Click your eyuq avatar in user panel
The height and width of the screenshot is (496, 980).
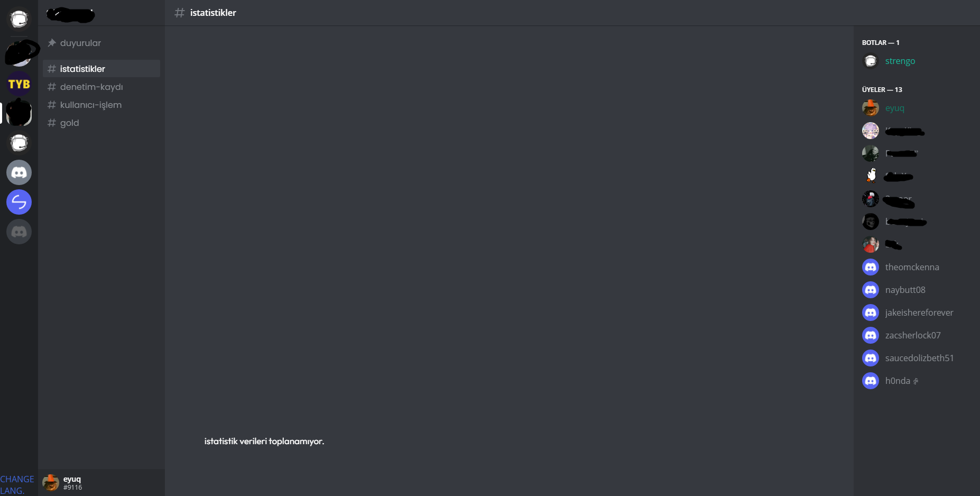(x=51, y=482)
